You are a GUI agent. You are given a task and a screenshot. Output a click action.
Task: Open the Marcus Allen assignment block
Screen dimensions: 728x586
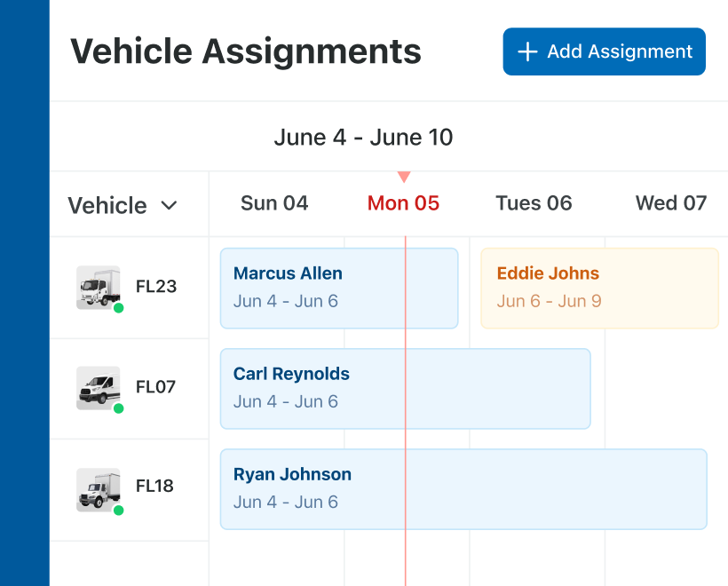pos(338,288)
